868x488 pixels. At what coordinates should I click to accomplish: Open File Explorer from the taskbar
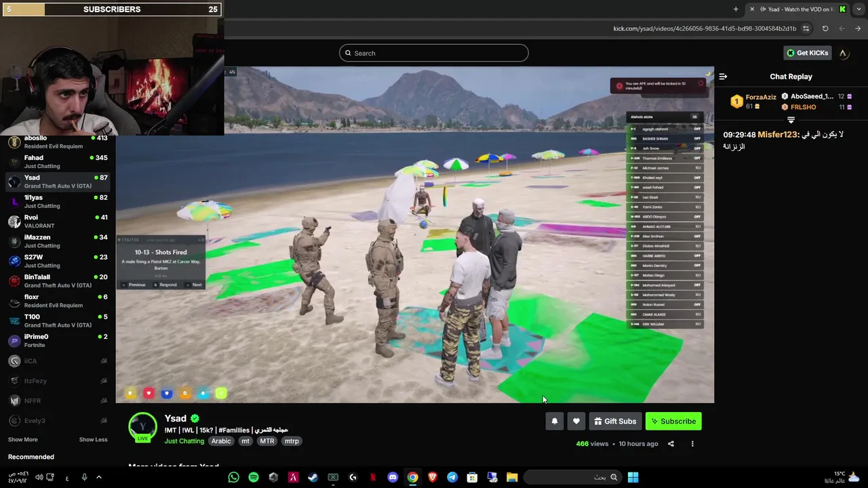click(512, 477)
